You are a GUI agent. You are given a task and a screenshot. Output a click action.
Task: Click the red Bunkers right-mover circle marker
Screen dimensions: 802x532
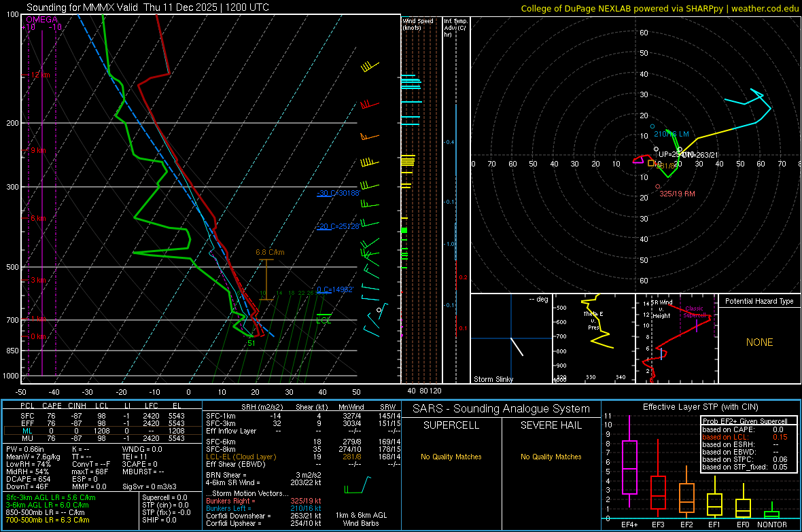pos(658,187)
